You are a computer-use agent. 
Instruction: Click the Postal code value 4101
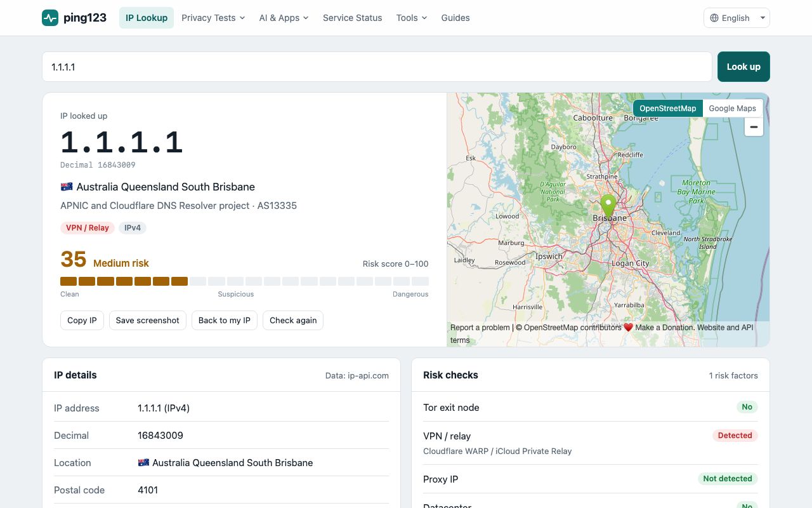(x=148, y=490)
